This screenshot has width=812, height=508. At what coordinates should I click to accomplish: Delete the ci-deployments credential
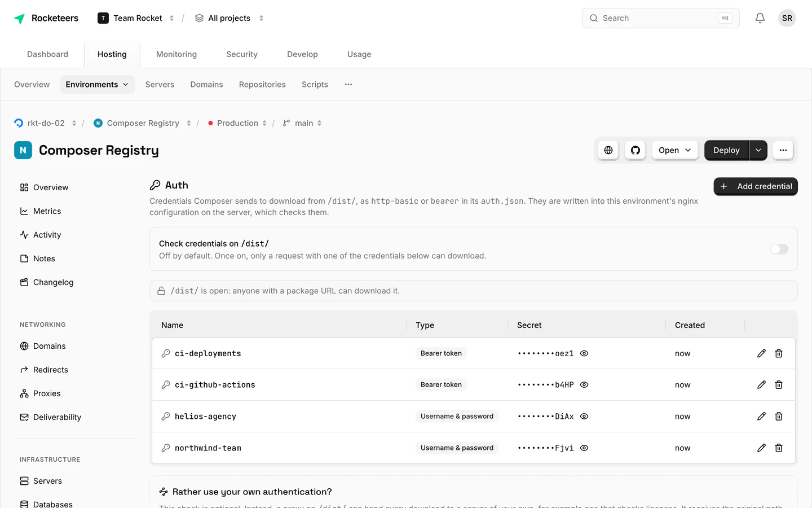[779, 353]
